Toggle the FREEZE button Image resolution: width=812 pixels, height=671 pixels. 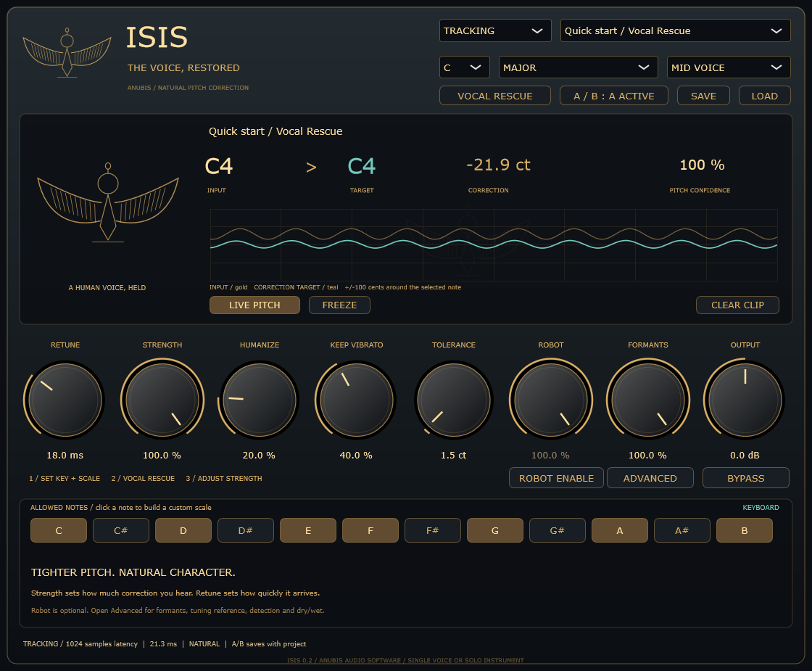[339, 305]
